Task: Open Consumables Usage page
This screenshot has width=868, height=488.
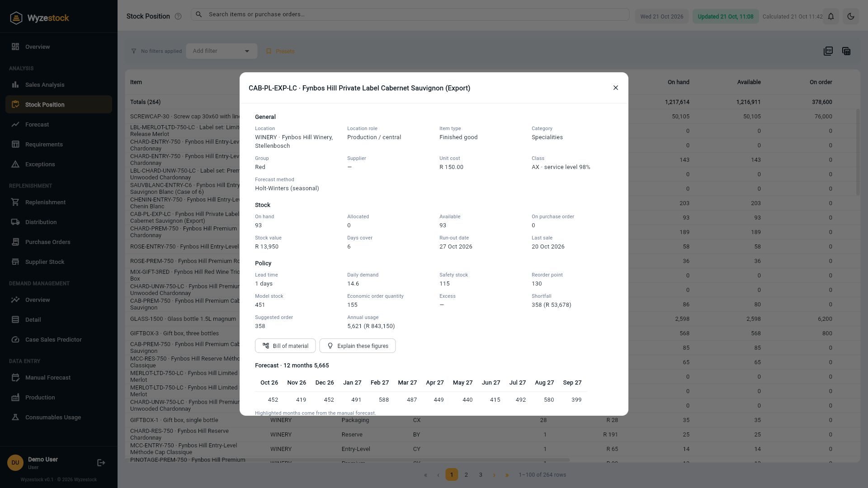Action: tap(59, 417)
